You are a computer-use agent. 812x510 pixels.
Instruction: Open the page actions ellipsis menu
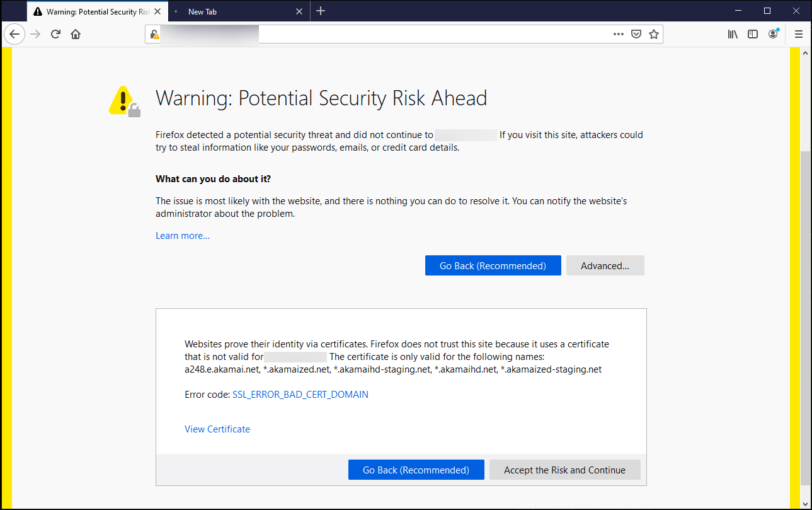618,34
